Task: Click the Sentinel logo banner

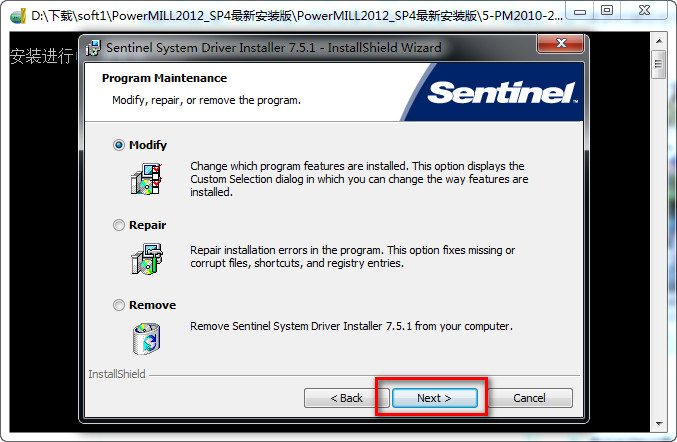Action: tap(502, 93)
